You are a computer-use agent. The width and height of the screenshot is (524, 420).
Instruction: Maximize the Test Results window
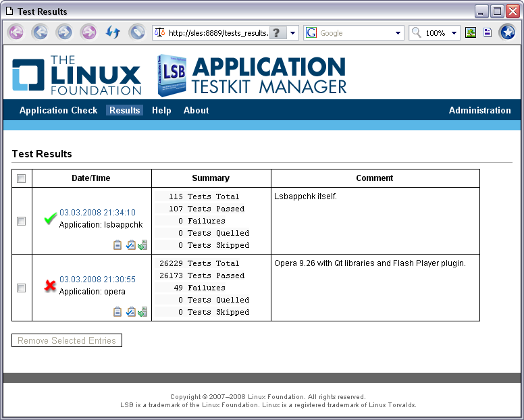pyautogui.click(x=497, y=11)
